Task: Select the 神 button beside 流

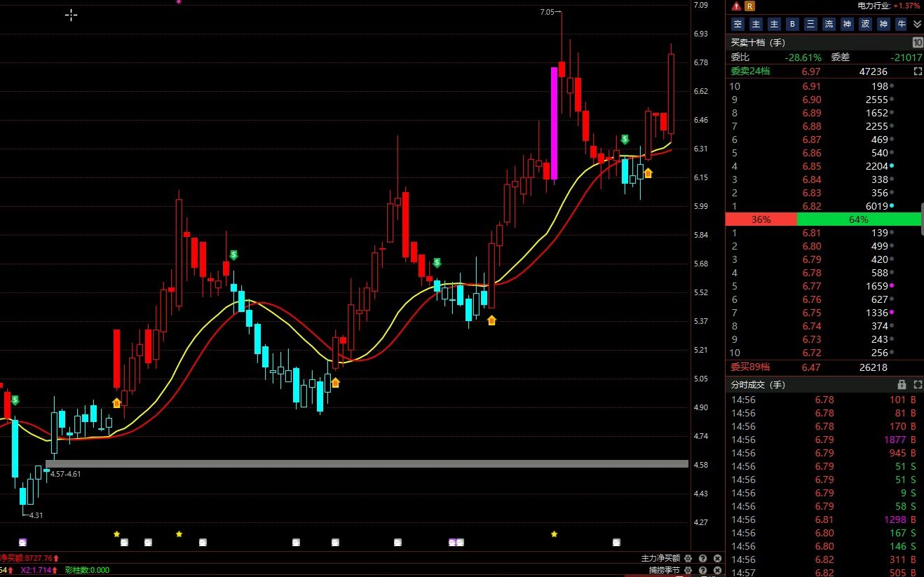Action: pos(847,24)
